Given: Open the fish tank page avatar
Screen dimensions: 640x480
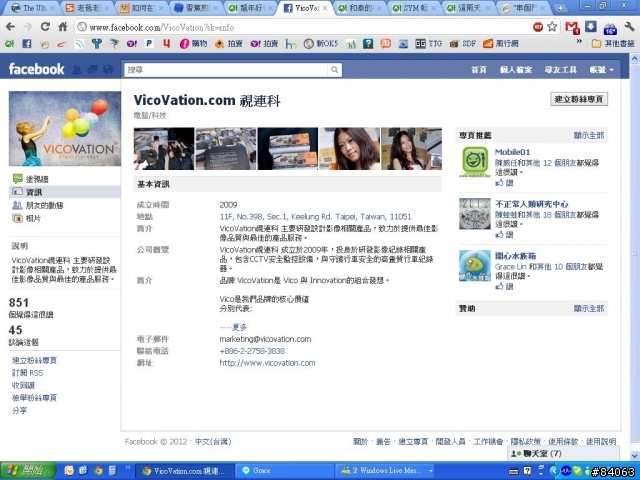Looking at the screenshot, I should pyautogui.click(x=475, y=266).
